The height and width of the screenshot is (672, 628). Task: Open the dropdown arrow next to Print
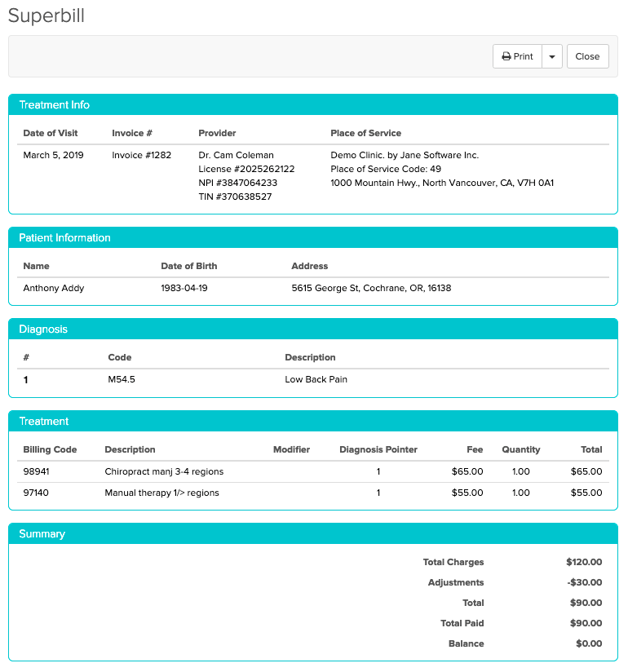(x=552, y=56)
